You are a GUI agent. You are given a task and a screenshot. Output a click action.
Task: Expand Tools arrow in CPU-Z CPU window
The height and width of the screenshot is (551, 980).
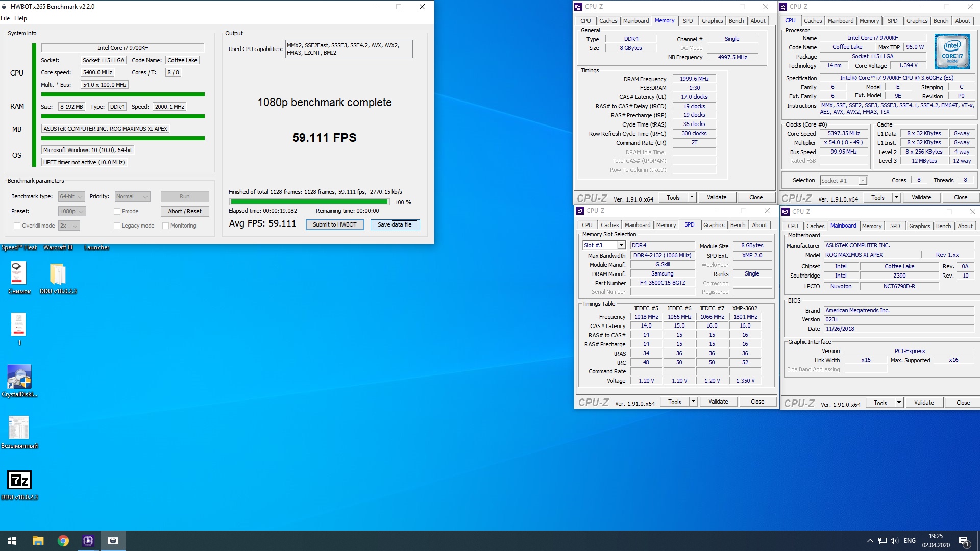(x=896, y=197)
